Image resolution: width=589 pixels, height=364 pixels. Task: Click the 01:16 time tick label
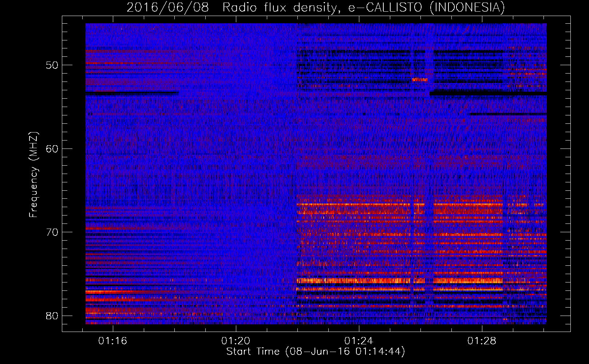[113, 341]
